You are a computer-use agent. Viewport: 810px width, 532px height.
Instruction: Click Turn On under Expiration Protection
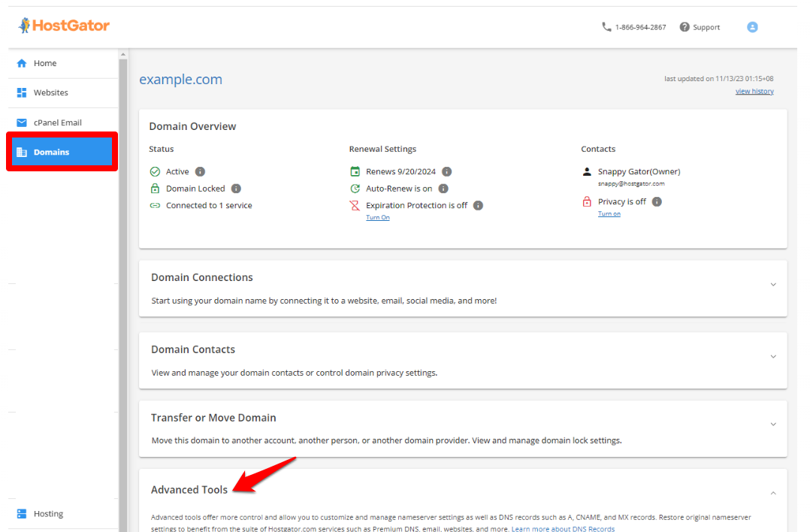378,217
